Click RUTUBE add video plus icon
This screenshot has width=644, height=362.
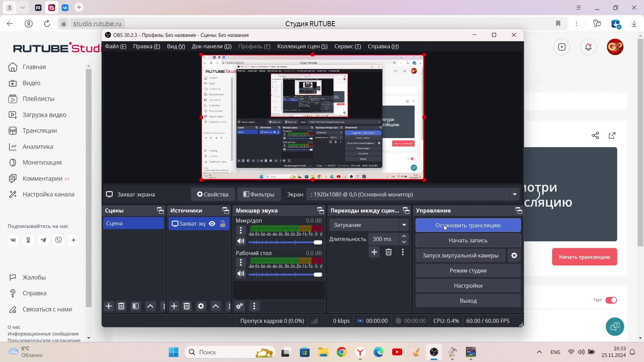pyautogui.click(x=562, y=47)
